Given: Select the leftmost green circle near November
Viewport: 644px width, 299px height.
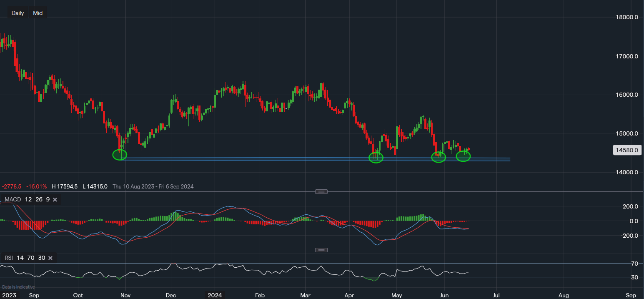Looking at the screenshot, I should click(120, 155).
